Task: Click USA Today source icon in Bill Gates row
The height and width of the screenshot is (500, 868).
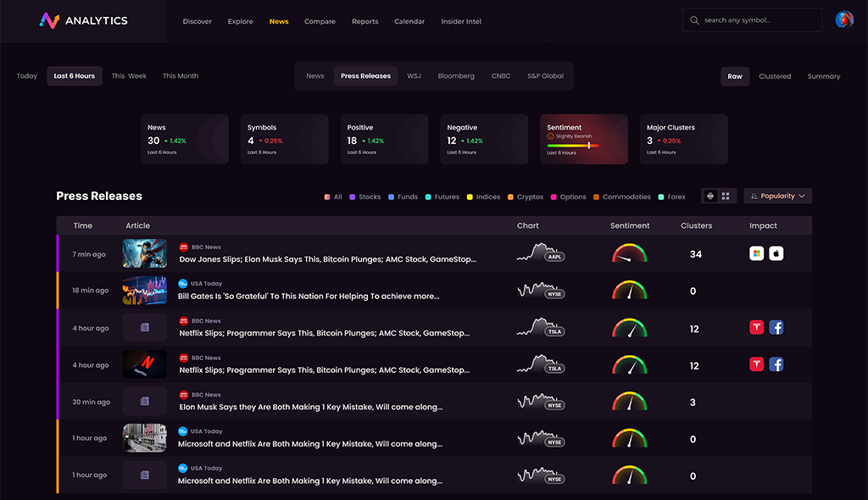Action: coord(183,284)
